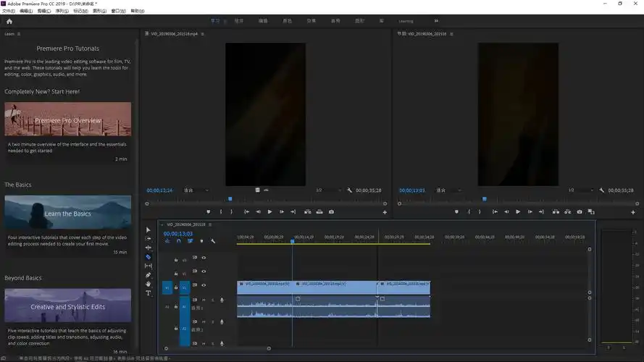Select the Pen tool

pyautogui.click(x=149, y=275)
